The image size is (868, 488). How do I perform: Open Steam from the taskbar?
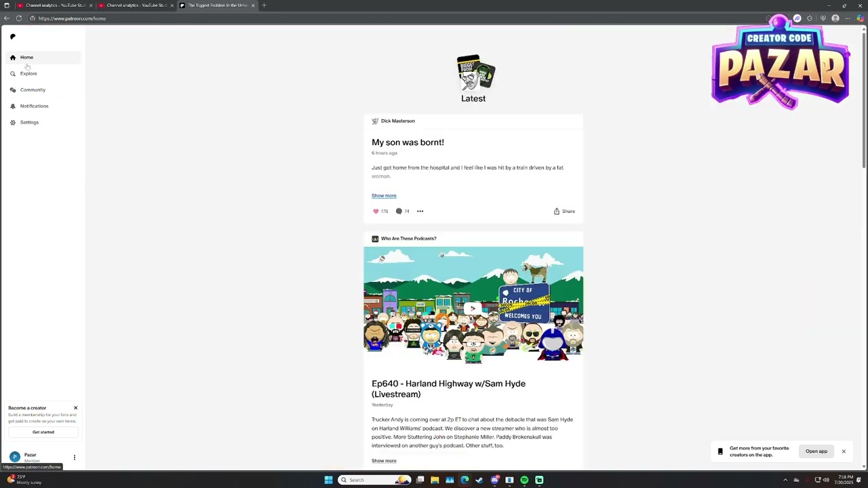[479, 480]
